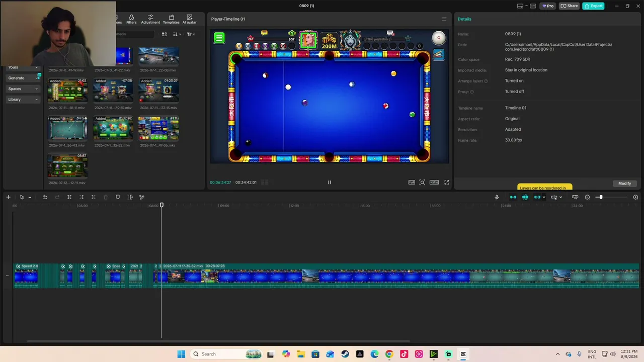Image resolution: width=644 pixels, height=362 pixels.
Task: Split the clip at playhead
Action: 69,197
